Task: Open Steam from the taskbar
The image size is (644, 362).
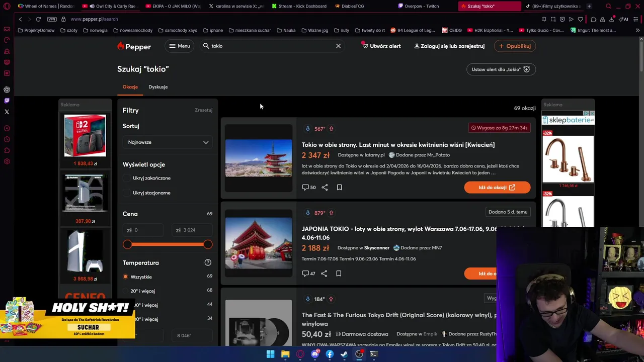Action: (344, 354)
